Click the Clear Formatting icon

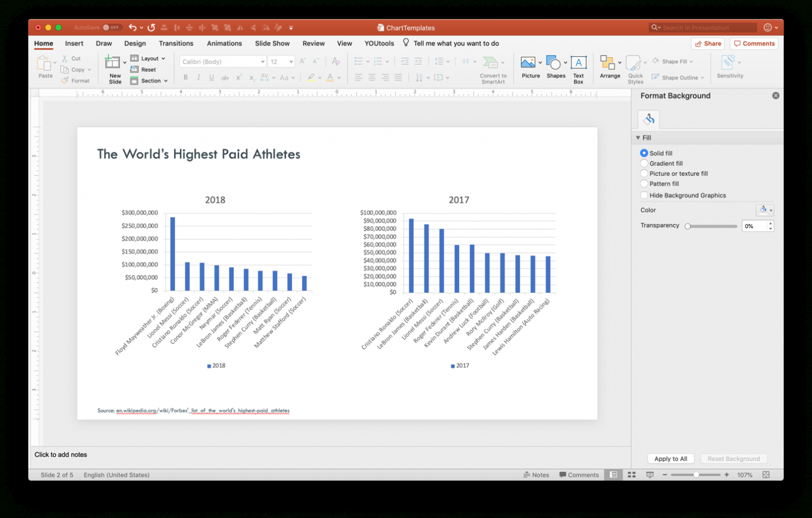click(x=336, y=61)
